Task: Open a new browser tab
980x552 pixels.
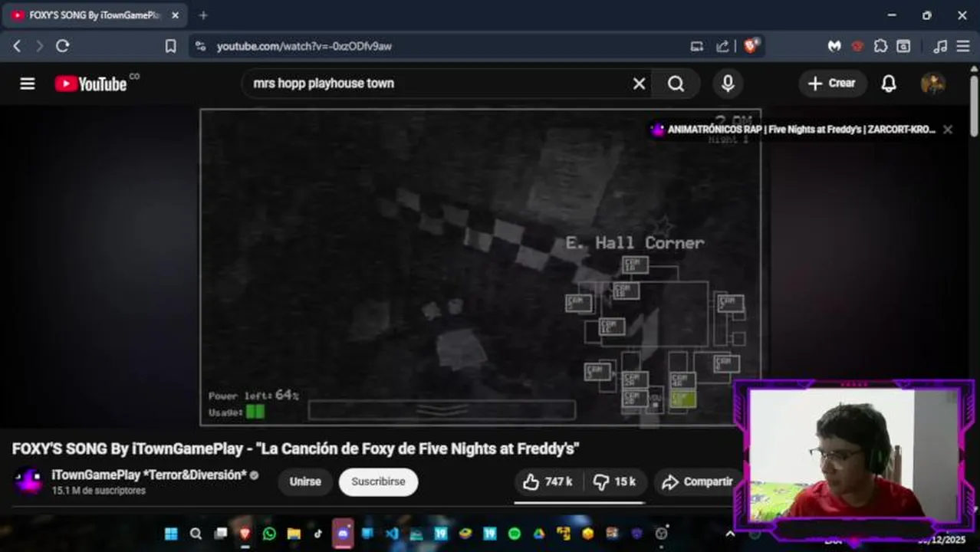Action: tap(203, 15)
